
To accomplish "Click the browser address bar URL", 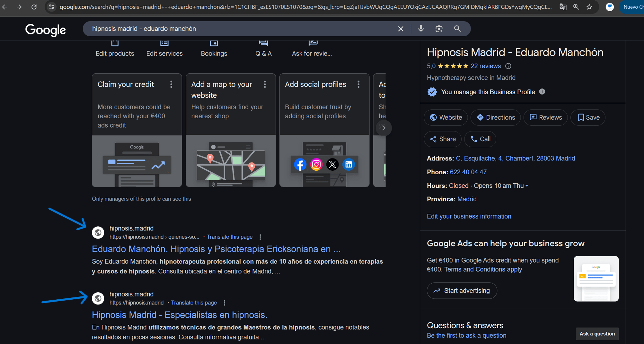I will [x=305, y=7].
